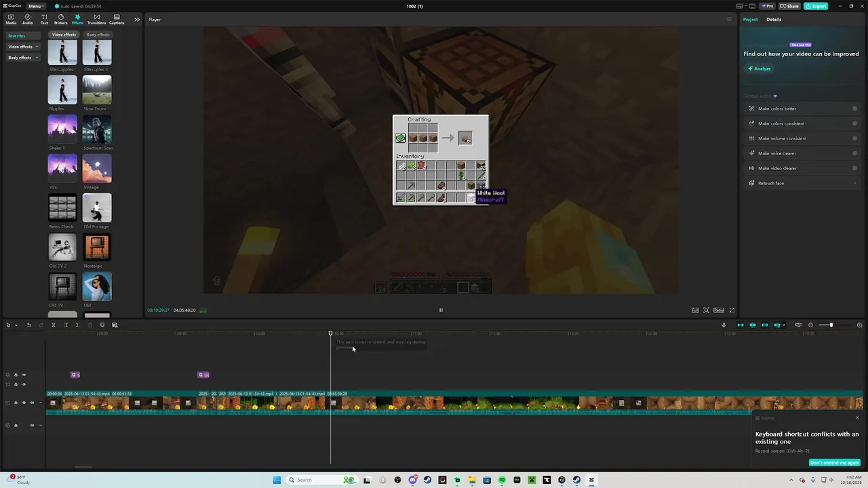Add a marker with the shield icon
Screen dimensions: 868x488
pos(102,325)
